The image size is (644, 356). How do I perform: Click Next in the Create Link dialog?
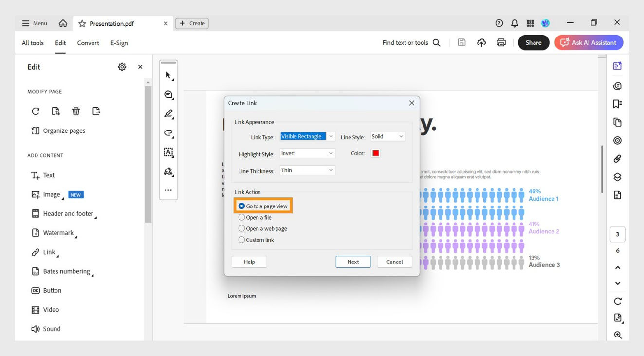pyautogui.click(x=353, y=262)
